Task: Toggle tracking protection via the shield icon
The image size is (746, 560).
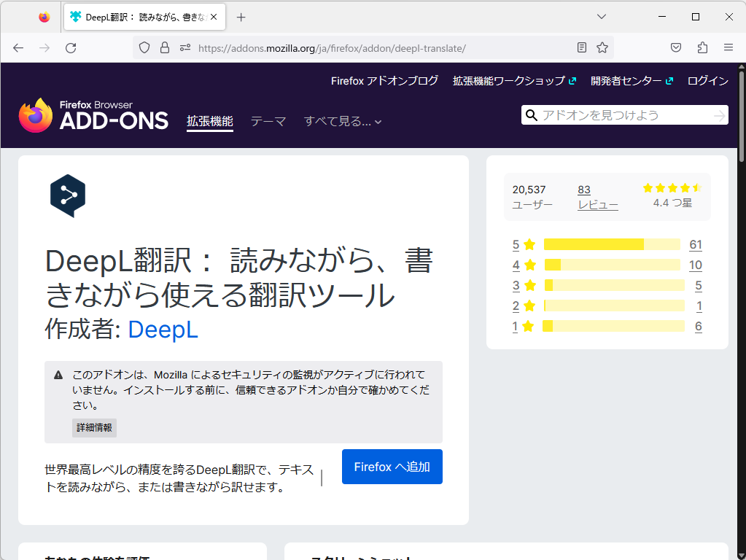Action: (143, 47)
